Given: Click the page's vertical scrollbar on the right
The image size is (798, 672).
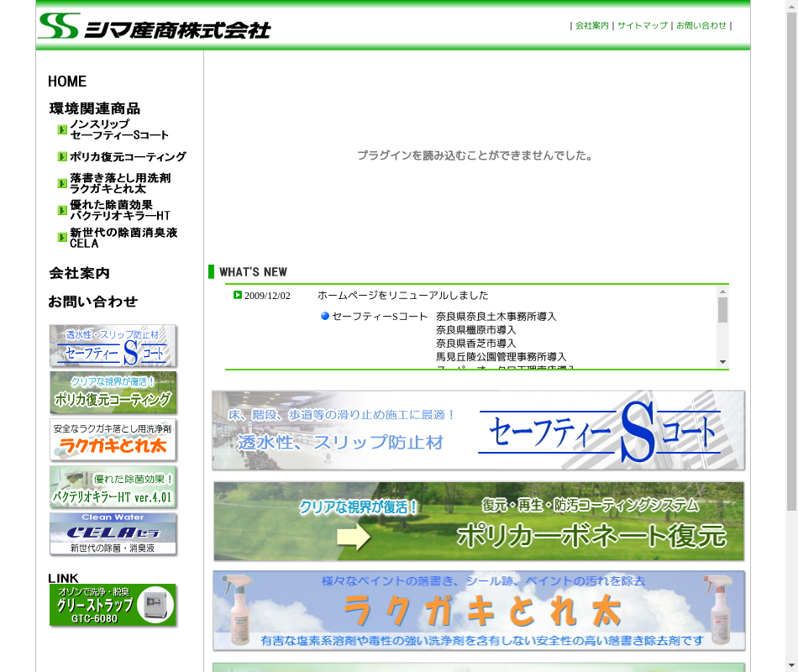Looking at the screenshot, I should (x=791, y=336).
